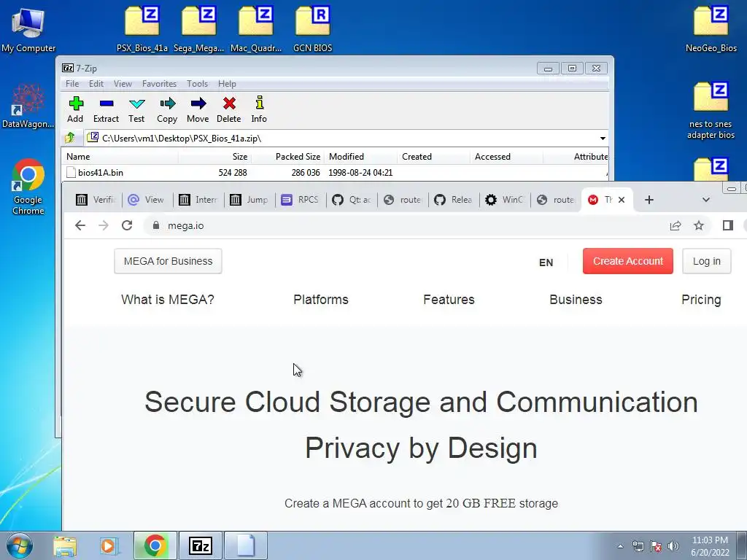Screen dimensions: 747x560
Task: Share this page from Chrome toolbar
Action: click(x=676, y=226)
